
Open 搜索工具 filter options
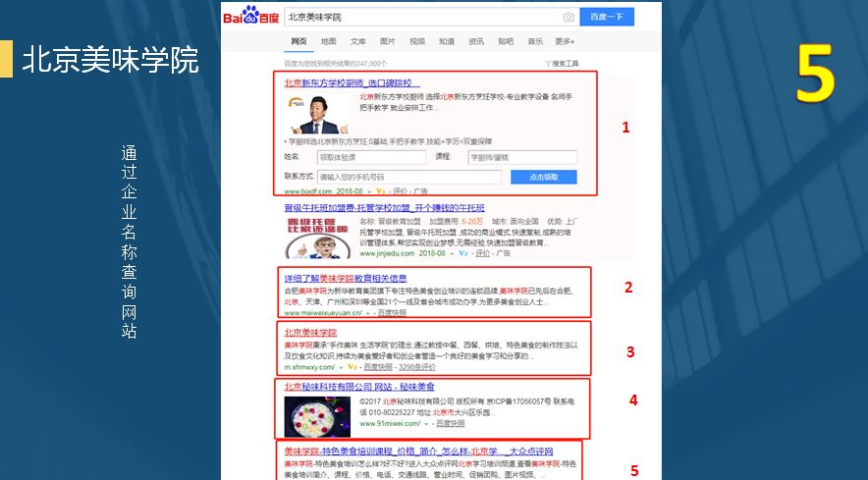tap(563, 64)
